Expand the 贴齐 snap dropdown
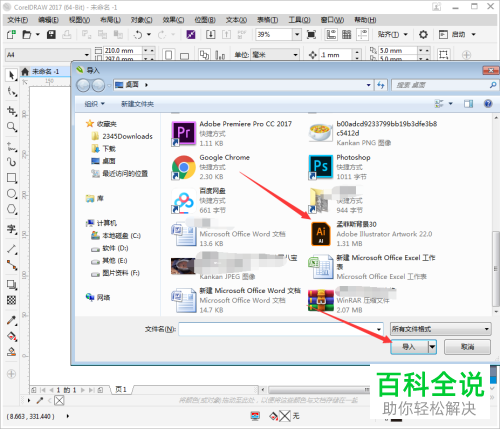 pos(406,34)
